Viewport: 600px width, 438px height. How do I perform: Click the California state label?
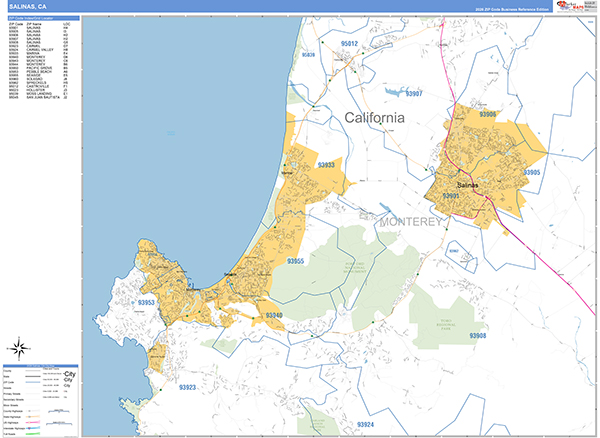(375, 118)
